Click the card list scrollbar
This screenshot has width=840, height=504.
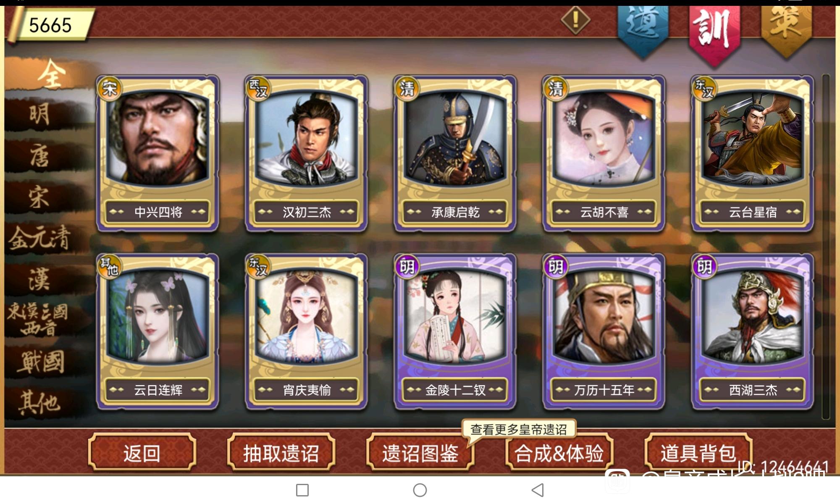click(826, 247)
